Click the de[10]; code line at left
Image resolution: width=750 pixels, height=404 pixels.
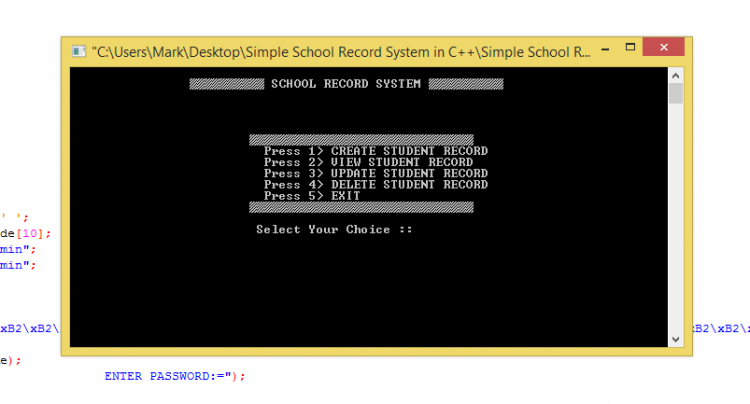click(x=24, y=233)
